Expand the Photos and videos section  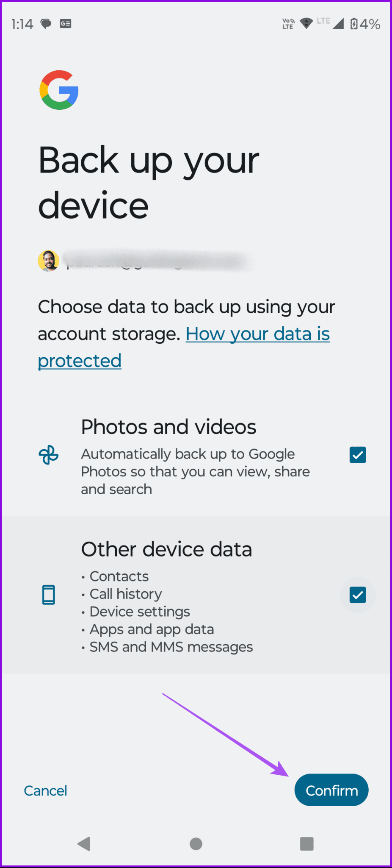click(168, 427)
